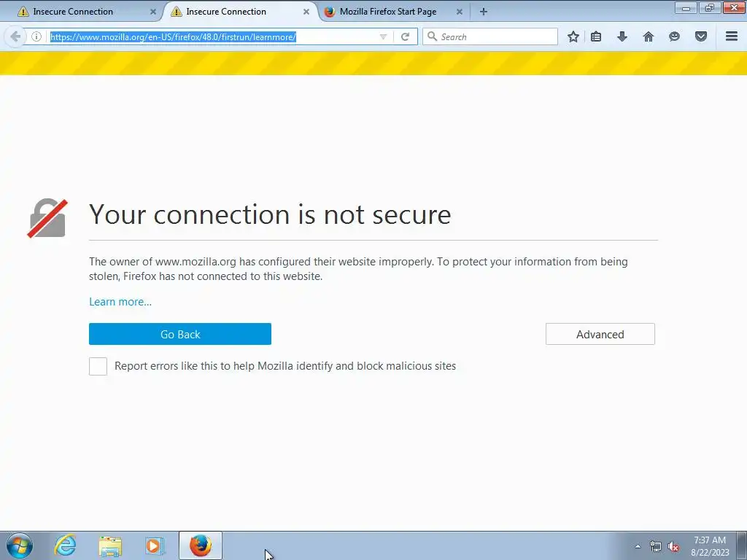Click the taskbar clock 7:37 AM
The image size is (747, 560).
710,540
